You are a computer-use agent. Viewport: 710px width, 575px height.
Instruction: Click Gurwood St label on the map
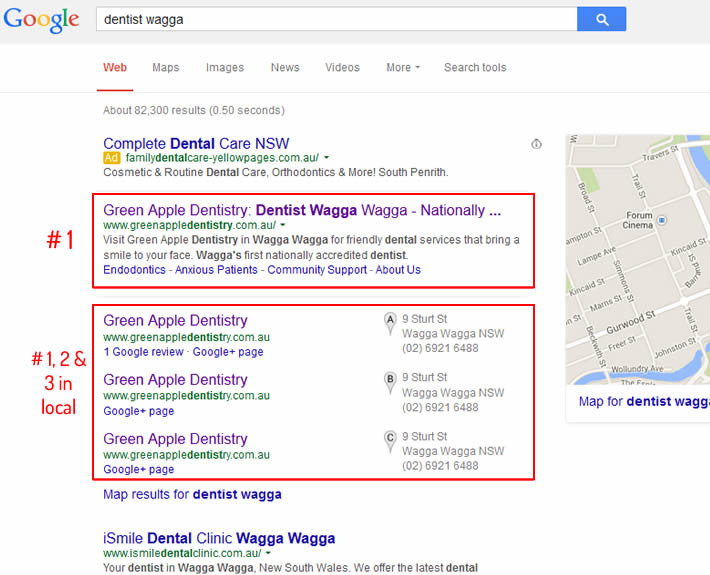(x=630, y=323)
